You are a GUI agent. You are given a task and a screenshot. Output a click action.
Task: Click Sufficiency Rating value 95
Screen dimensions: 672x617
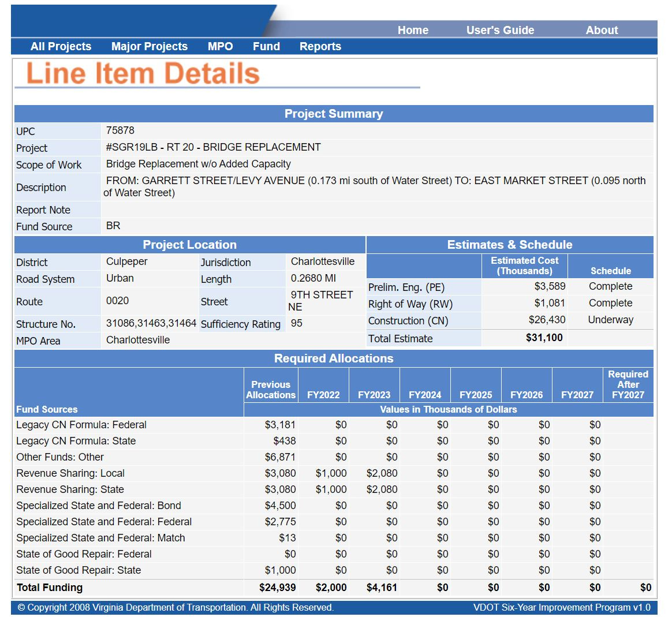[297, 323]
